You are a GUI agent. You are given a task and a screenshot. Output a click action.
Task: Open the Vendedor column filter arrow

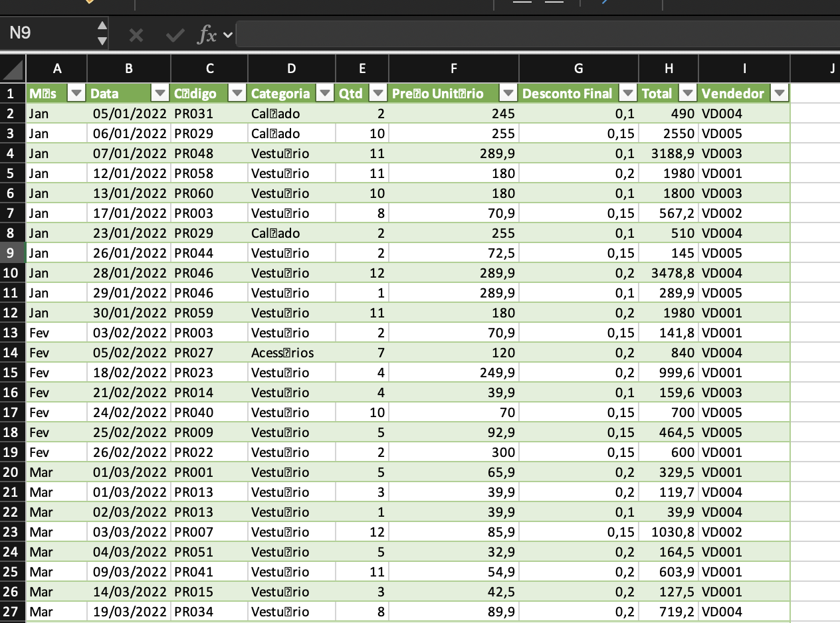pos(780,94)
